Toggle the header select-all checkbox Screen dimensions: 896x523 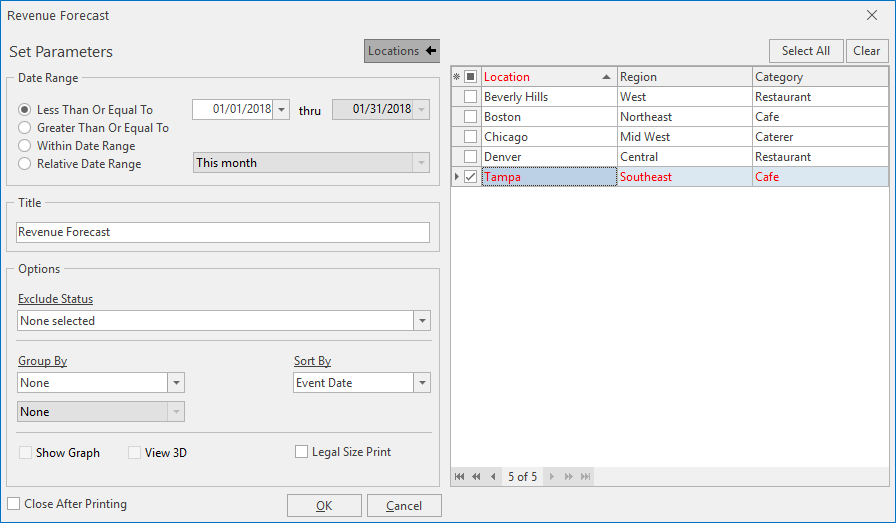(470, 77)
